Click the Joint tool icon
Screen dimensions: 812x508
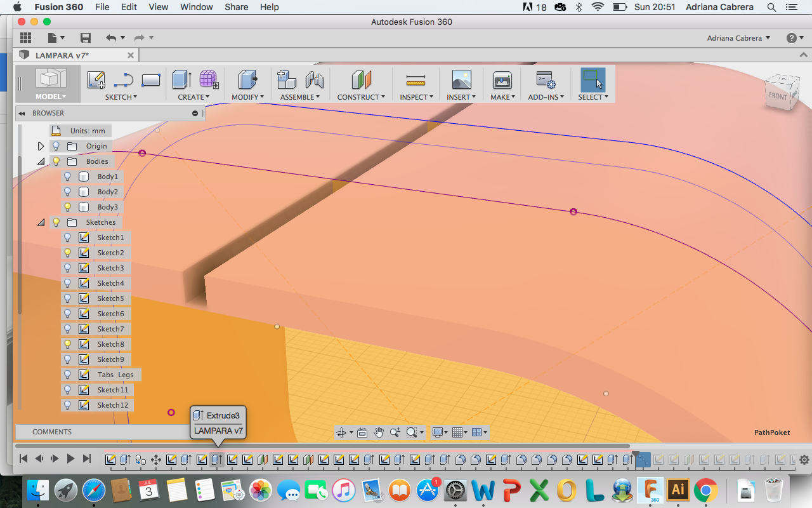(x=314, y=79)
